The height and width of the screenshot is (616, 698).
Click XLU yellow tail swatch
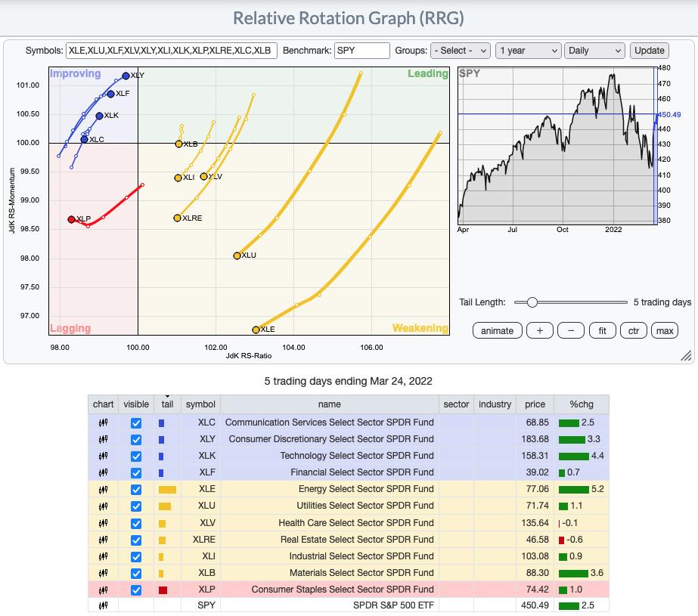(165, 506)
